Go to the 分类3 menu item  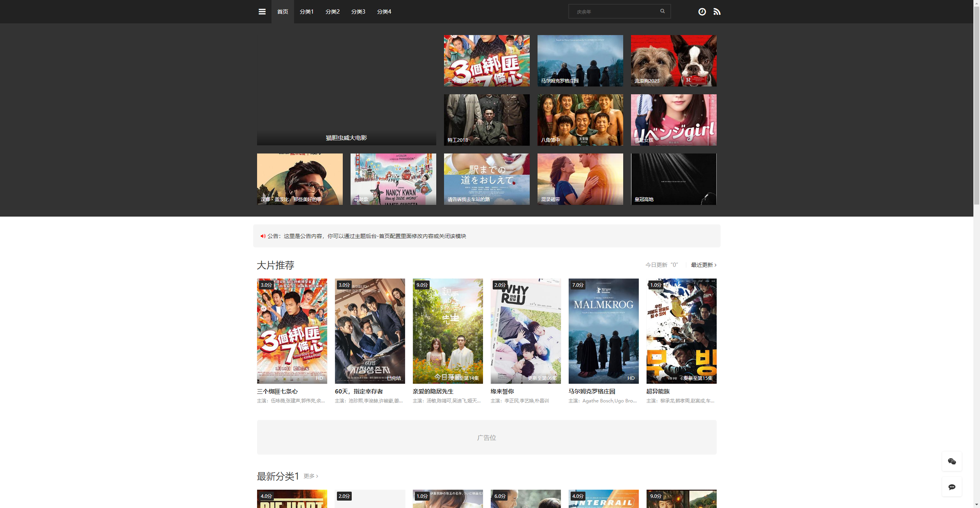tap(358, 12)
